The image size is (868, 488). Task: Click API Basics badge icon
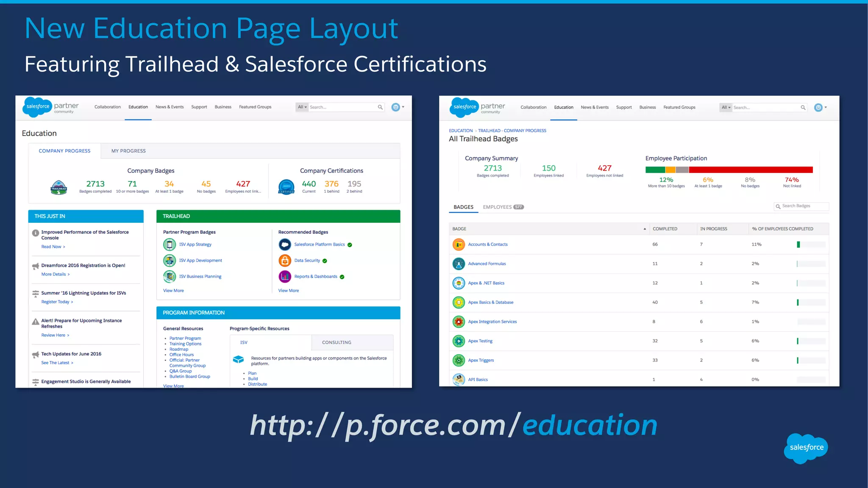pyautogui.click(x=459, y=380)
